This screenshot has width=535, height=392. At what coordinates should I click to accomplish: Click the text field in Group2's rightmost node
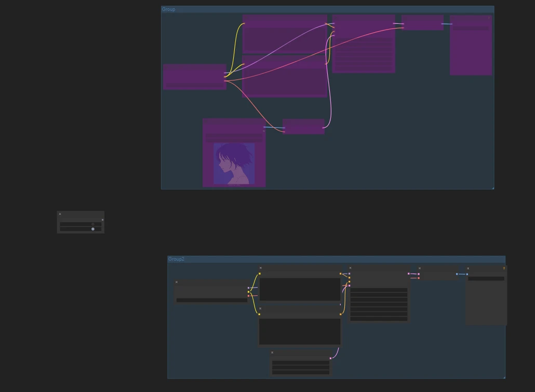[x=486, y=279]
